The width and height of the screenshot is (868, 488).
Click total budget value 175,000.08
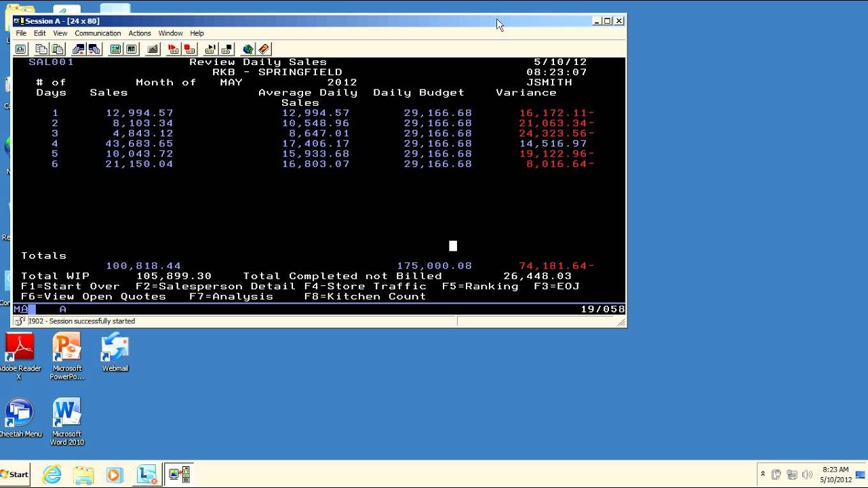pyautogui.click(x=434, y=266)
